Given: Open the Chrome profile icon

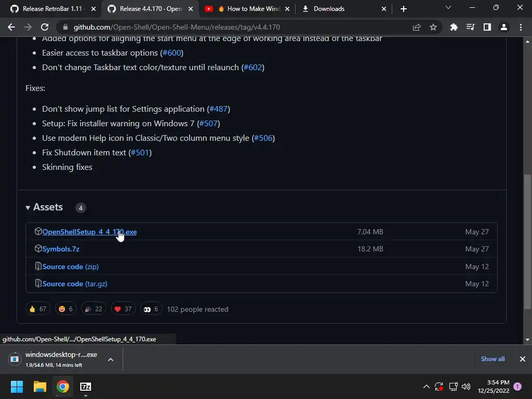Looking at the screenshot, I should 504,27.
